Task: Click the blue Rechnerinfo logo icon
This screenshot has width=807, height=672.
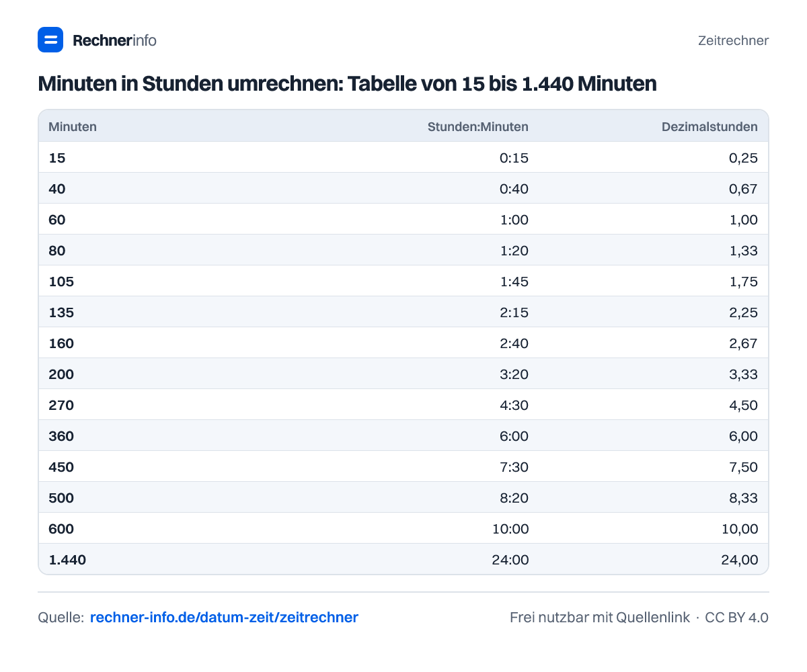Action: (x=50, y=40)
